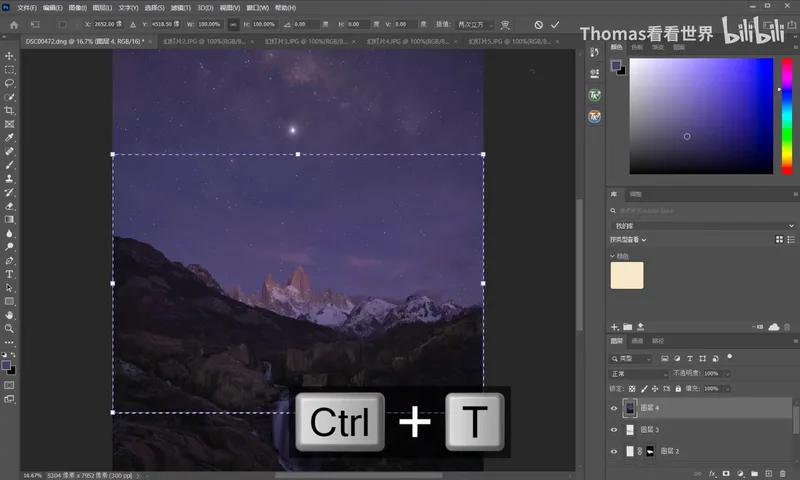
Task: Open the 选择(S) menu
Action: [155, 8]
